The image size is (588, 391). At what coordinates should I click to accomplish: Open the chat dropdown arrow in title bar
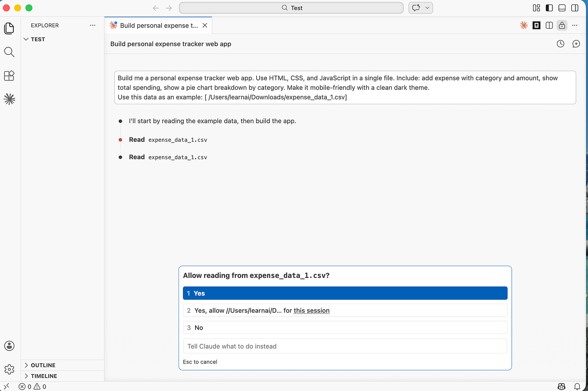click(427, 8)
